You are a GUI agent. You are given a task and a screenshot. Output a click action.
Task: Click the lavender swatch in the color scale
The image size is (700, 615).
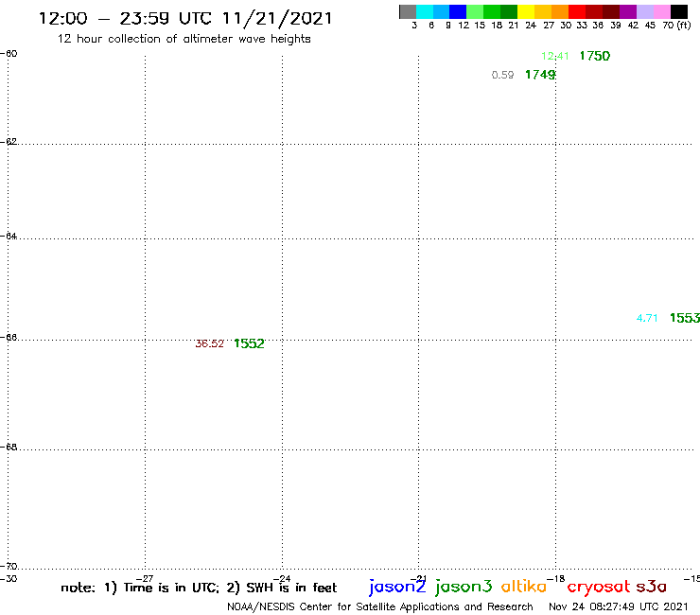click(x=644, y=11)
